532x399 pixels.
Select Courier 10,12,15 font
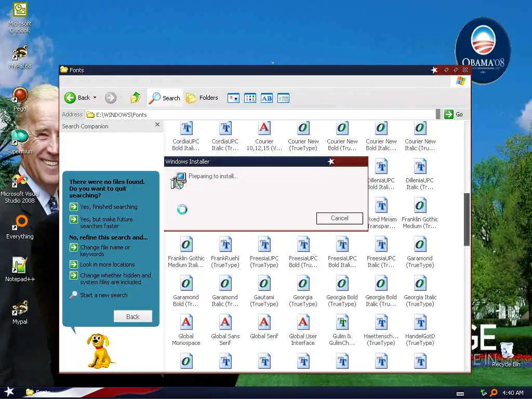click(x=264, y=137)
